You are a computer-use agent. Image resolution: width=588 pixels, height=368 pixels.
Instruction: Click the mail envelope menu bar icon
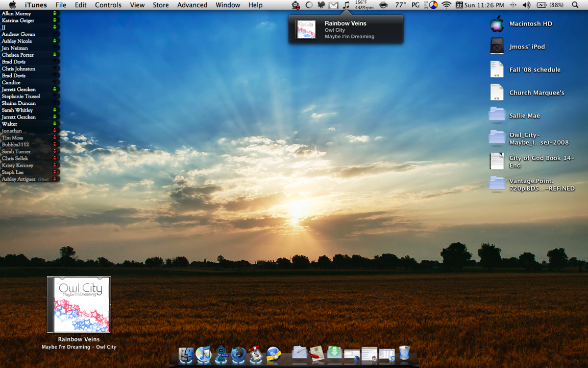(333, 5)
